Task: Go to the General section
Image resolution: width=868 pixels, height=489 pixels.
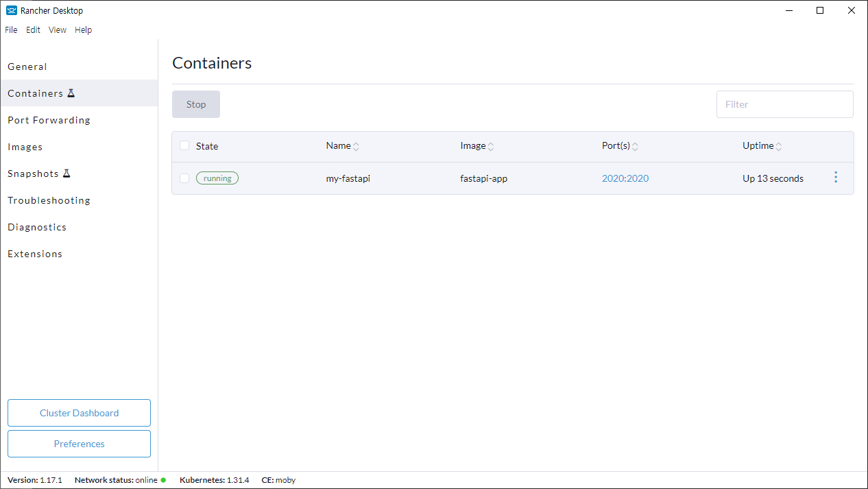Action: [x=79, y=67]
